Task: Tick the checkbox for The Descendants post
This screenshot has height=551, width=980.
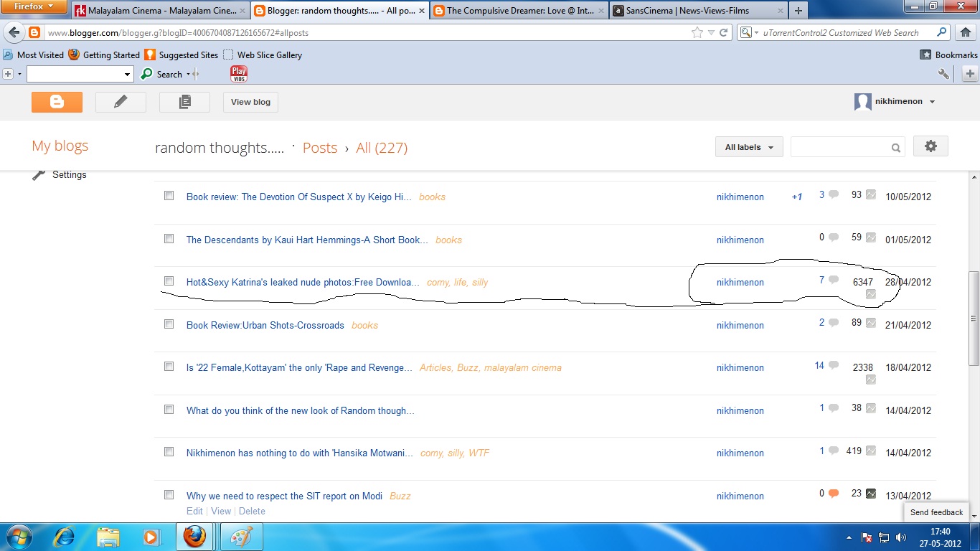Action: point(169,239)
